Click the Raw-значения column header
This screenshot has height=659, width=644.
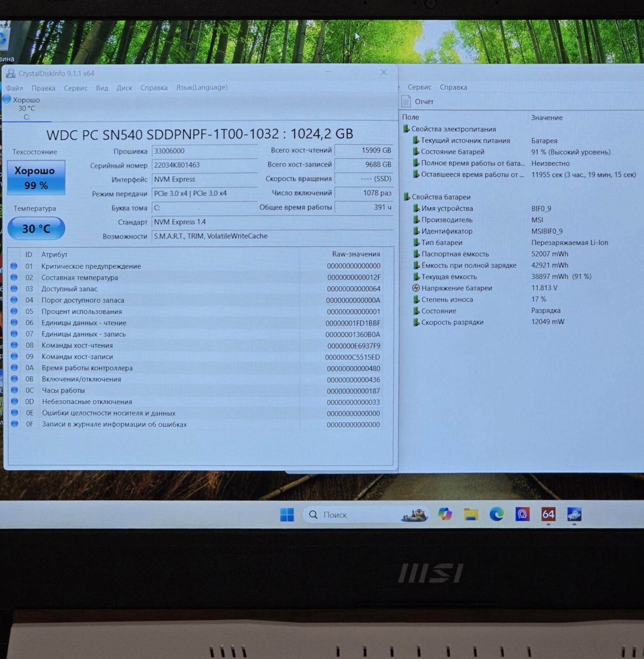[x=356, y=254]
